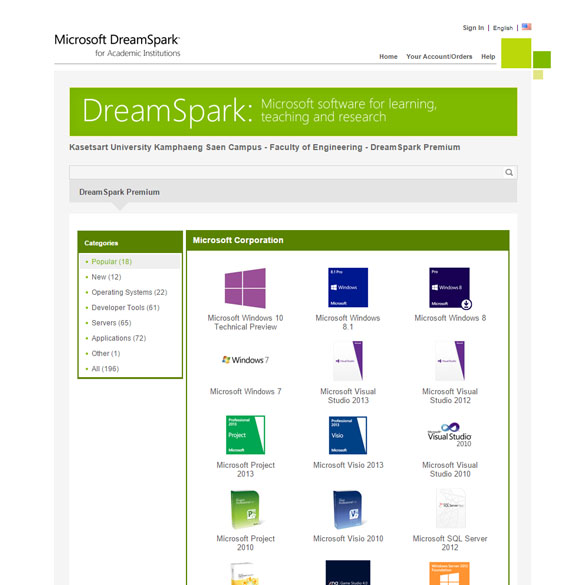The width and height of the screenshot is (585, 585).
Task: Open the New (12) category
Action: click(x=106, y=277)
